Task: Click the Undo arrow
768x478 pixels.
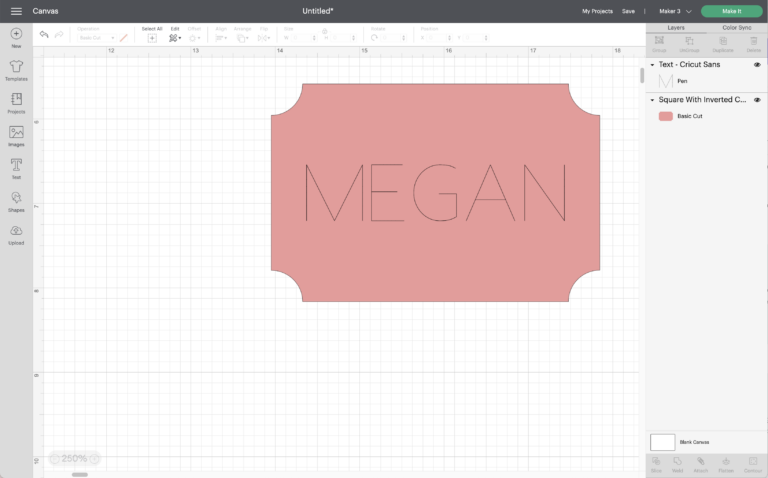Action: 44,35
